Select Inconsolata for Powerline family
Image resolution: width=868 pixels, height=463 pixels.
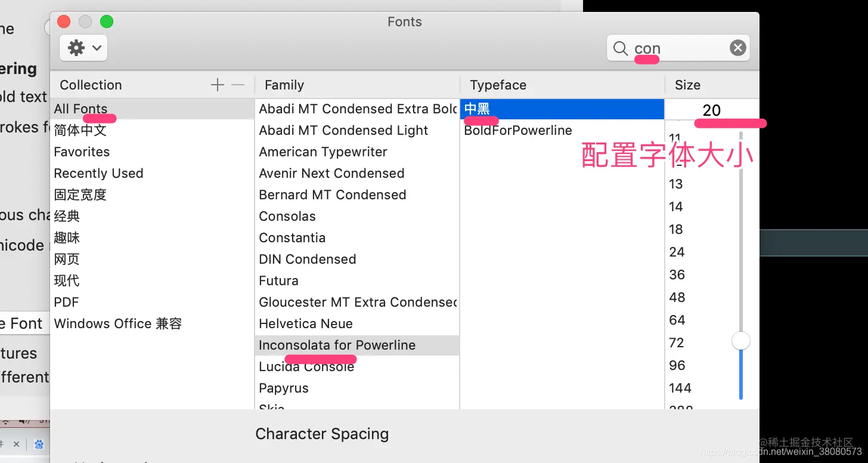[x=337, y=345]
